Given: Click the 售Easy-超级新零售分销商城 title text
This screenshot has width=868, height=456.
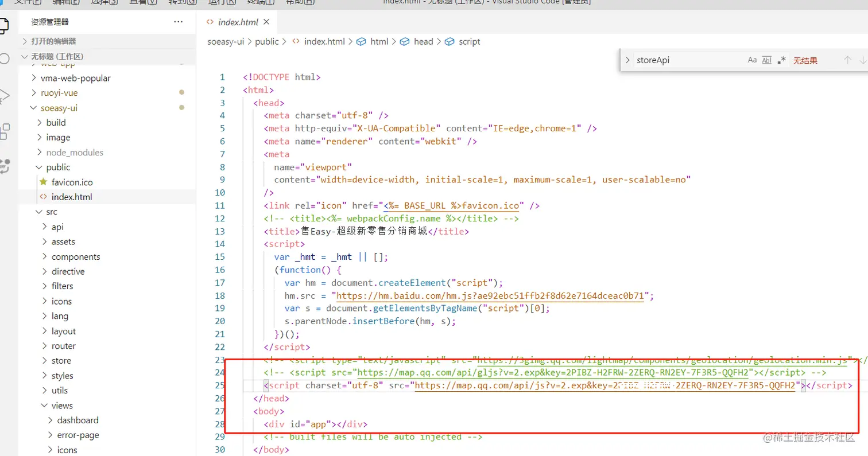Looking at the screenshot, I should coord(364,232).
